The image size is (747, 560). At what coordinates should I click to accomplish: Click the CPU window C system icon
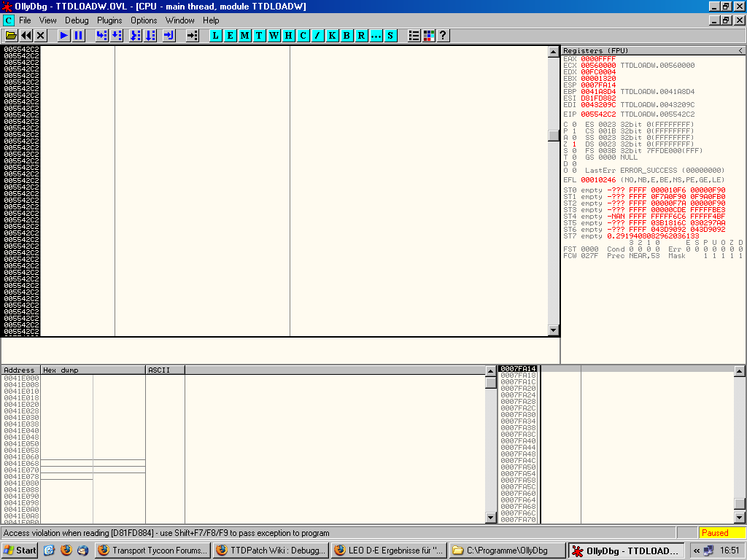point(9,20)
